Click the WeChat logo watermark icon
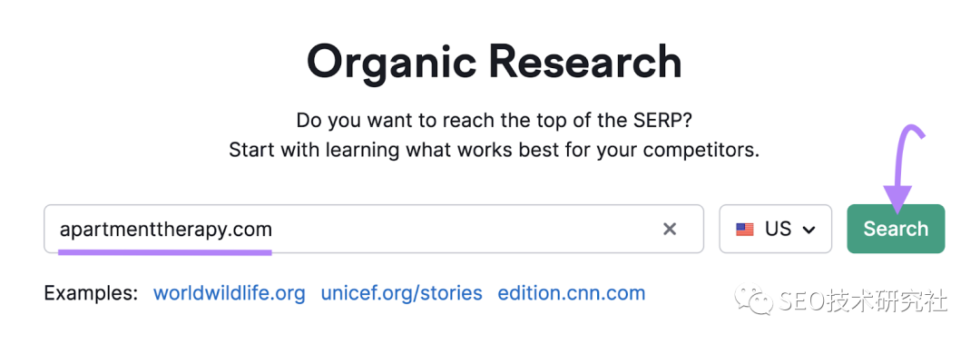Viewport: 980px width, 344px height. pyautogui.click(x=754, y=300)
